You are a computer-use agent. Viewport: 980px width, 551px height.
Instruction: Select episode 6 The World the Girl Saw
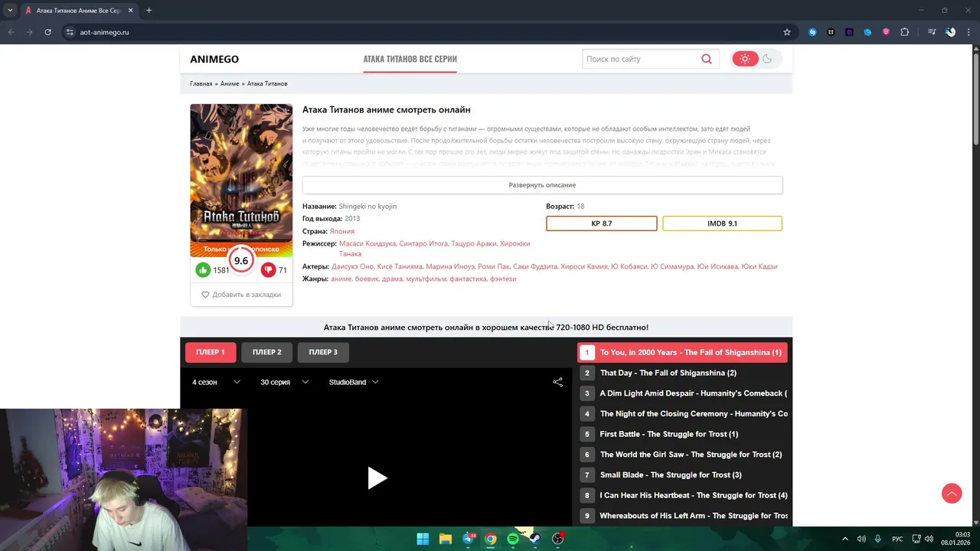click(682, 455)
